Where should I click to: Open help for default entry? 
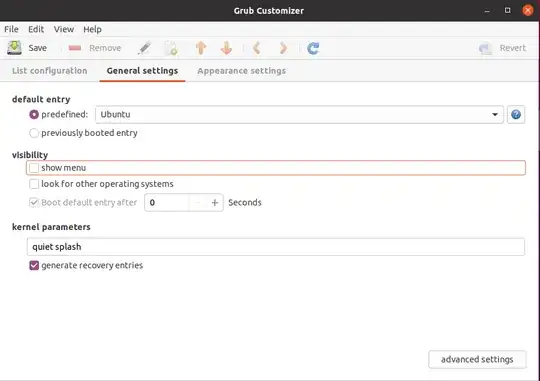(x=516, y=114)
